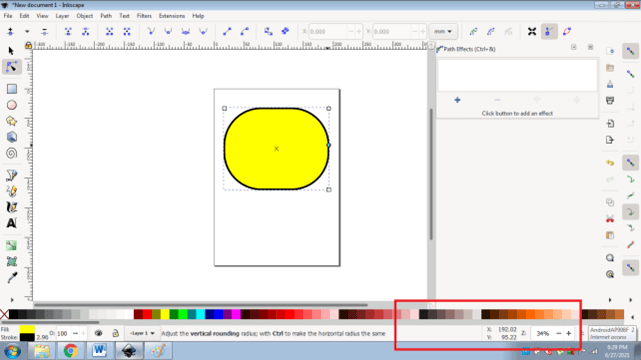This screenshot has width=641, height=360.
Task: Click Insert new nodes icon
Action: point(10,31)
